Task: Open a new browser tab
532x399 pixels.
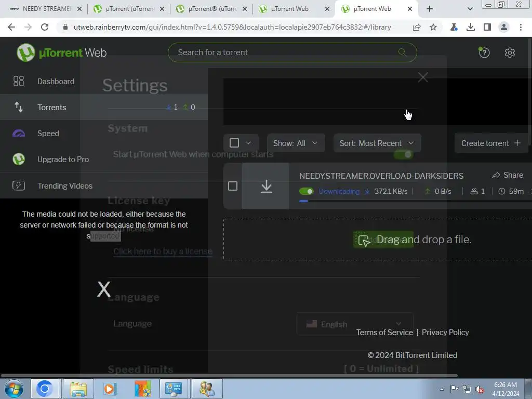Action: pyautogui.click(x=430, y=9)
